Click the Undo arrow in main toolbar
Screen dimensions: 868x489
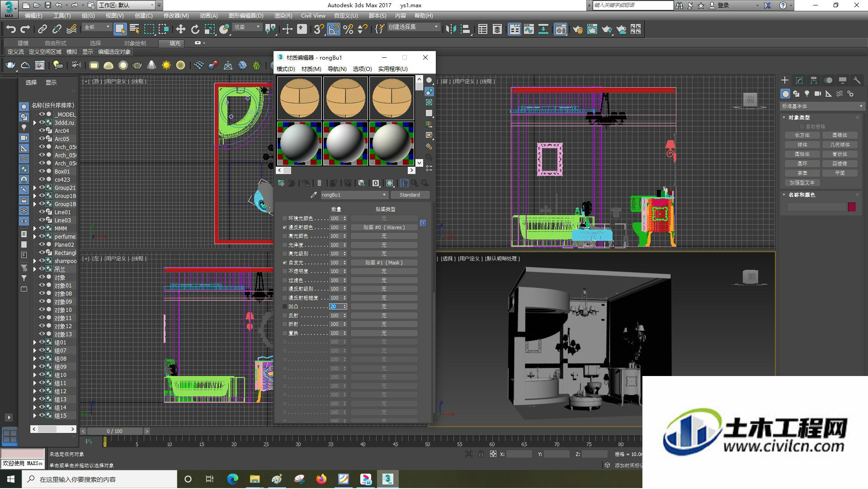[10, 29]
